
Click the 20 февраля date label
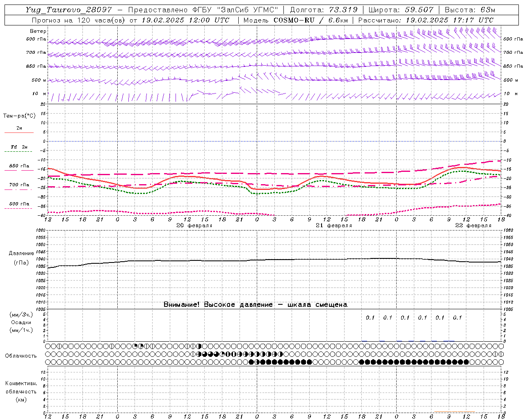pyautogui.click(x=194, y=226)
